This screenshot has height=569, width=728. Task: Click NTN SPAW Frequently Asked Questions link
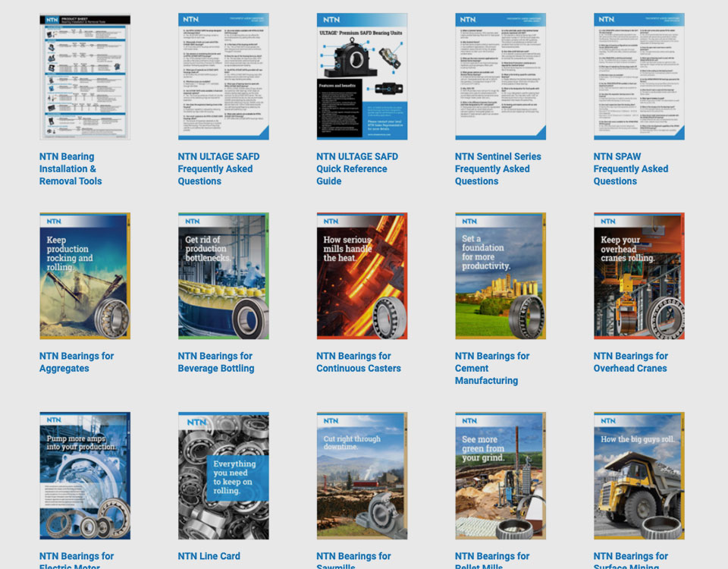[x=631, y=168]
